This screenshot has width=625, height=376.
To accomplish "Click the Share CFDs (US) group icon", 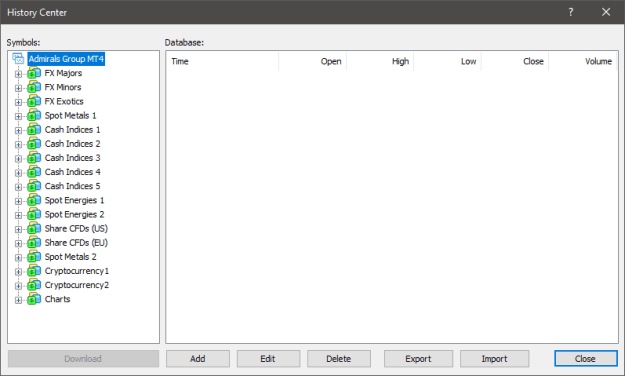I will pos(34,228).
